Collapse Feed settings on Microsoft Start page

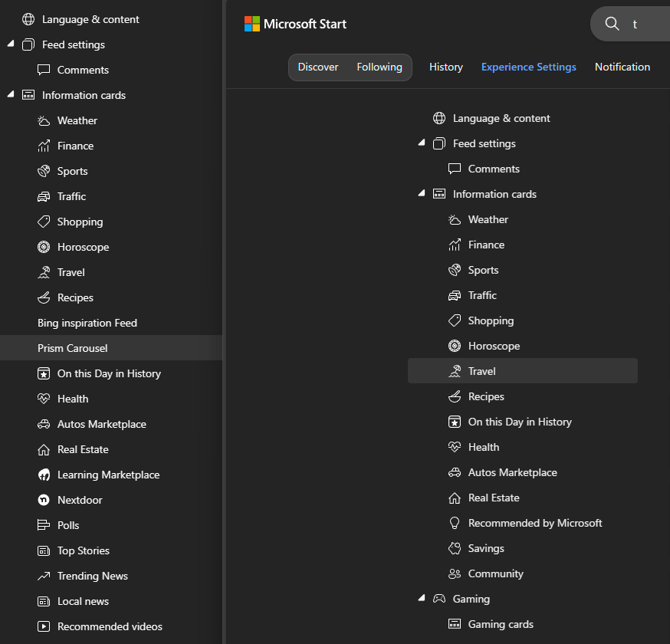click(x=422, y=143)
